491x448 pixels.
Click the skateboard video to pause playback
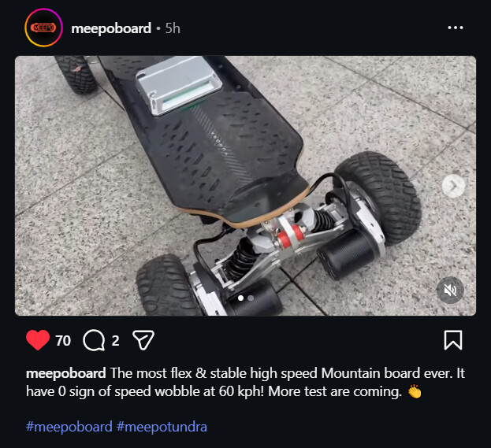click(x=246, y=186)
